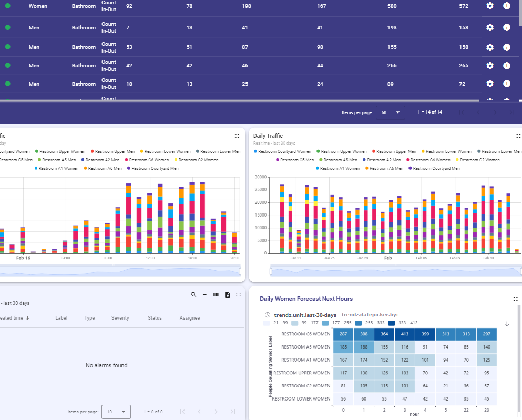Download the forecast heatmap data
Screen dimensions: 522x420
tap(507, 324)
